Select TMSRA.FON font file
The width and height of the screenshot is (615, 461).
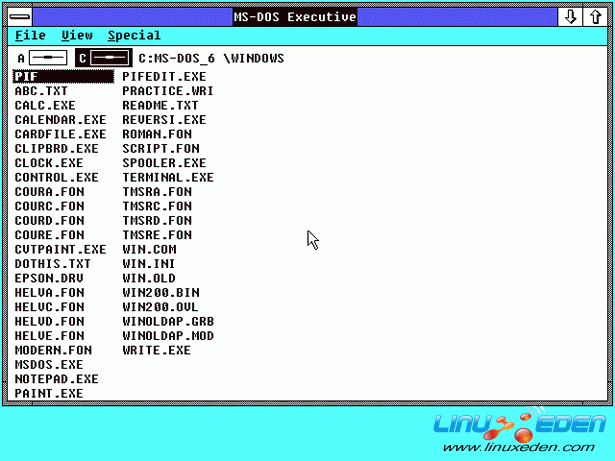pos(157,192)
